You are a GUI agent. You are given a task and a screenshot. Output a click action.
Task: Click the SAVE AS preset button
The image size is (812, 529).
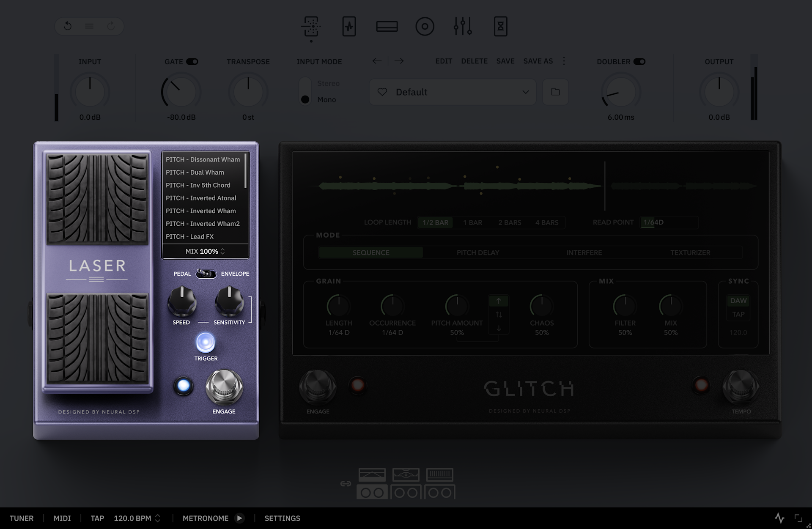point(538,61)
